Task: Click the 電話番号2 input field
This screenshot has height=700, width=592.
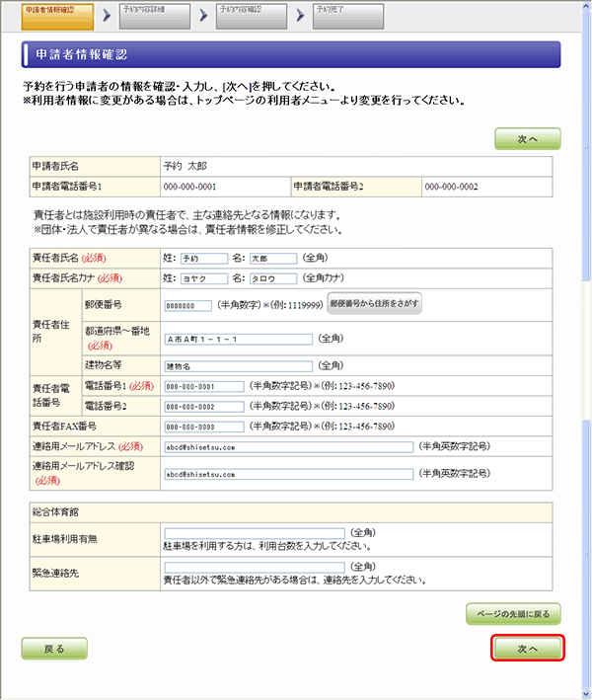Action: pyautogui.click(x=204, y=407)
